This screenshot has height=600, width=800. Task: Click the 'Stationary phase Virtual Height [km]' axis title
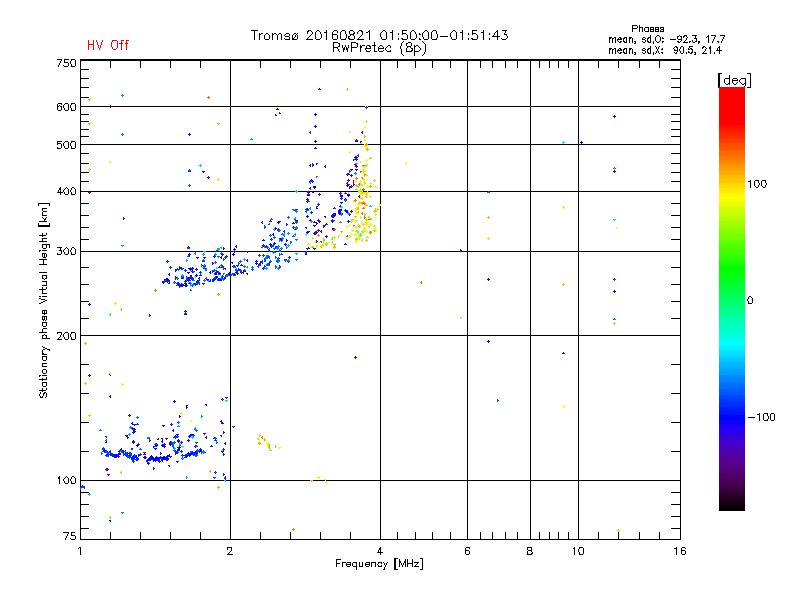pos(44,301)
